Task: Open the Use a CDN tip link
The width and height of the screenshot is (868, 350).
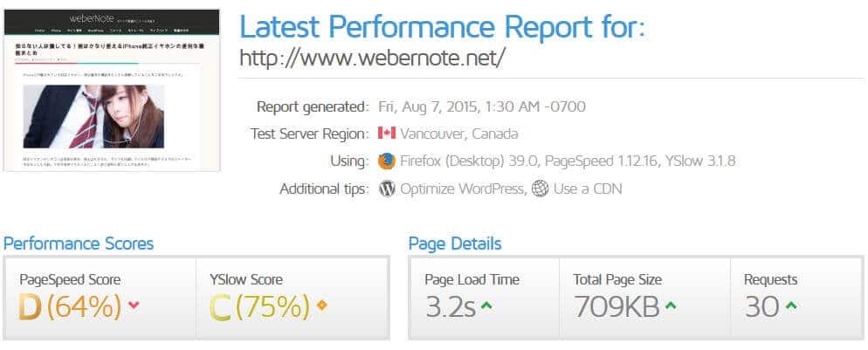Action: (x=588, y=189)
